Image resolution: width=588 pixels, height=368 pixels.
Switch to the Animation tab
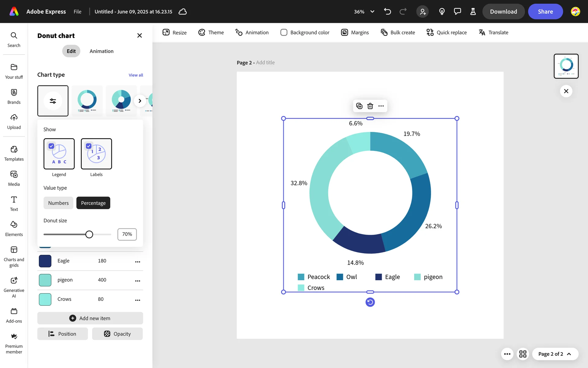(101, 51)
